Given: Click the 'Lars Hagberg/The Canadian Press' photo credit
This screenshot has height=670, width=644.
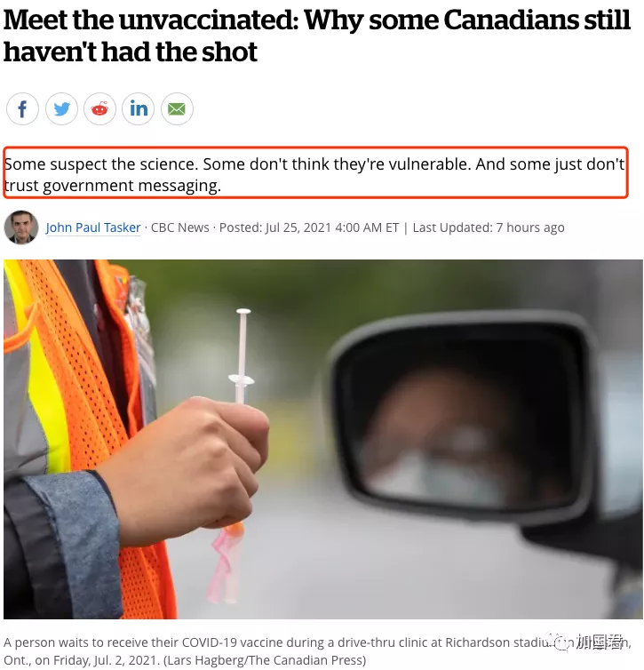Looking at the screenshot, I should (265, 660).
